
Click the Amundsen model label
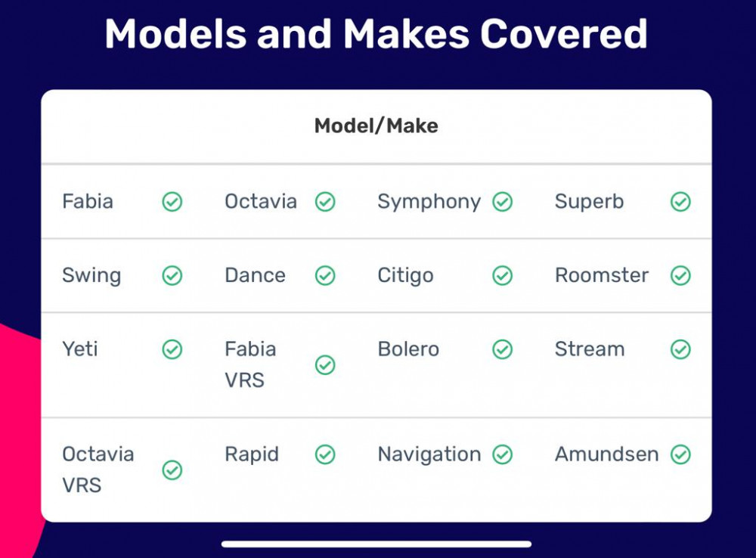coord(606,454)
